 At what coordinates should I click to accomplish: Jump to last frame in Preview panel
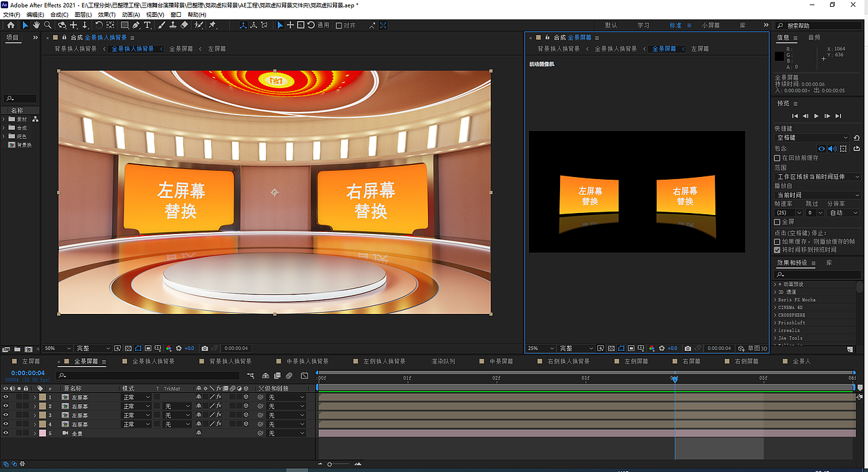[x=839, y=116]
